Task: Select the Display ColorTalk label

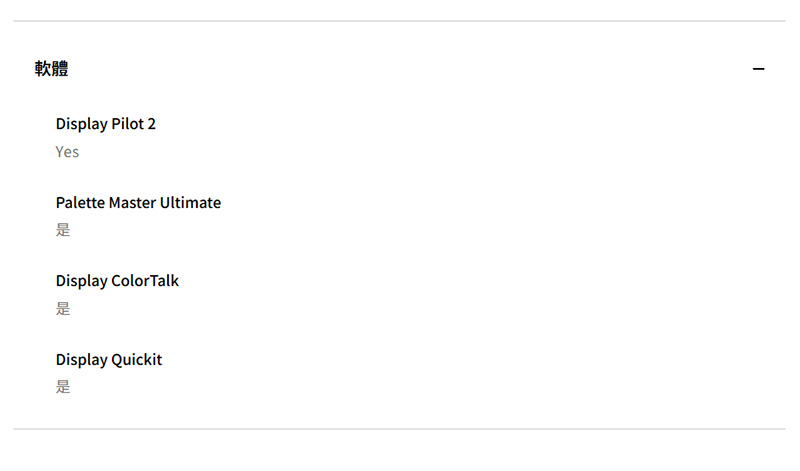Action: [117, 281]
